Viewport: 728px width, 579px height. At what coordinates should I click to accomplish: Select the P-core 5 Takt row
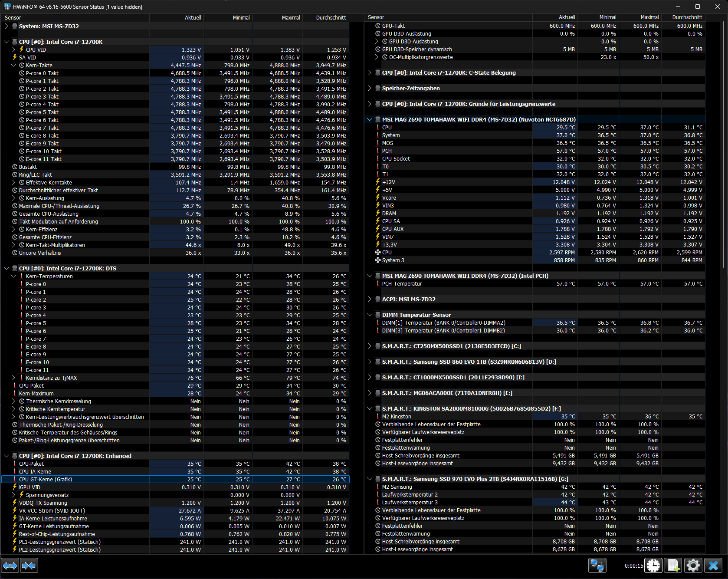175,112
